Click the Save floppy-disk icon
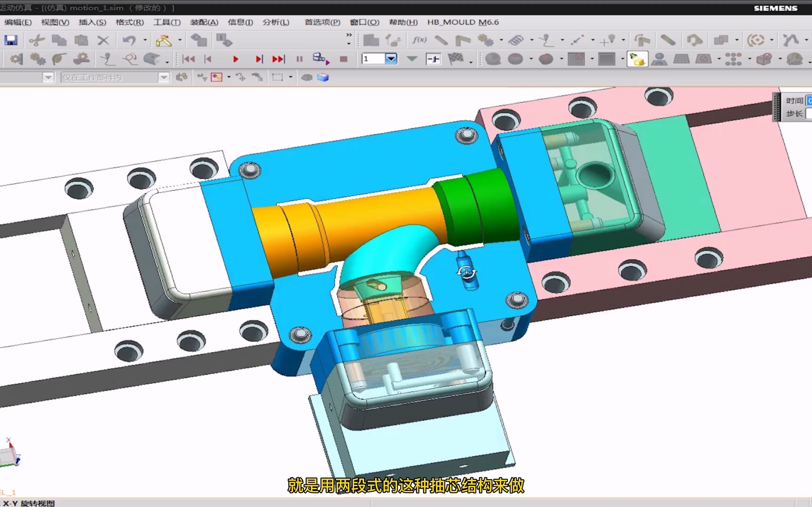Image resolution: width=812 pixels, height=507 pixels. click(x=11, y=40)
